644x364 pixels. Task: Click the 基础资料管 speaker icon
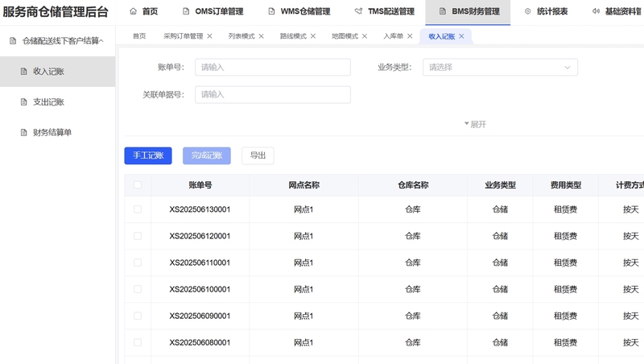(596, 11)
